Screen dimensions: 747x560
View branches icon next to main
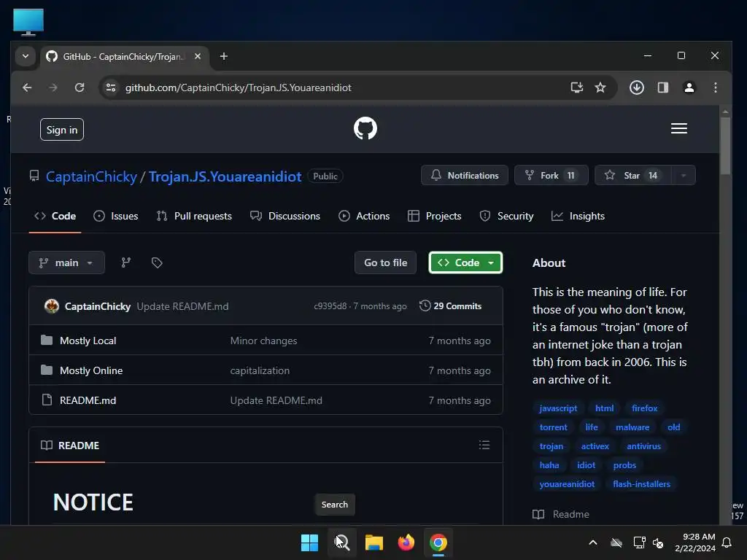(x=125, y=262)
